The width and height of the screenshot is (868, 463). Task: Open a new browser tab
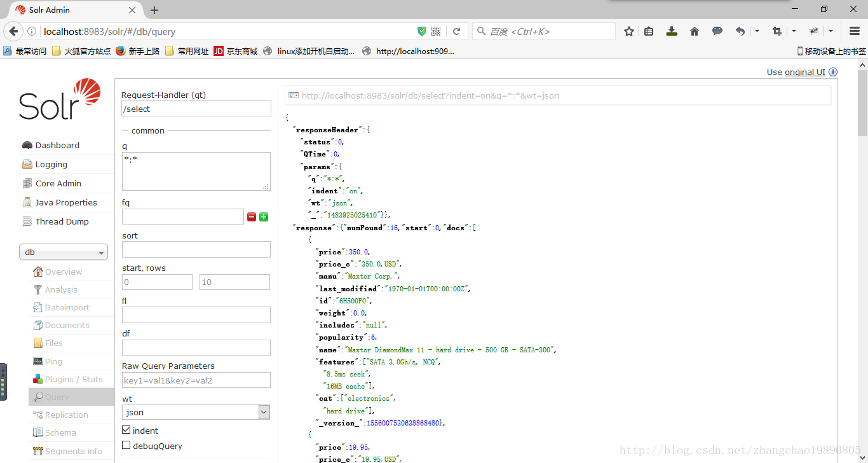154,10
